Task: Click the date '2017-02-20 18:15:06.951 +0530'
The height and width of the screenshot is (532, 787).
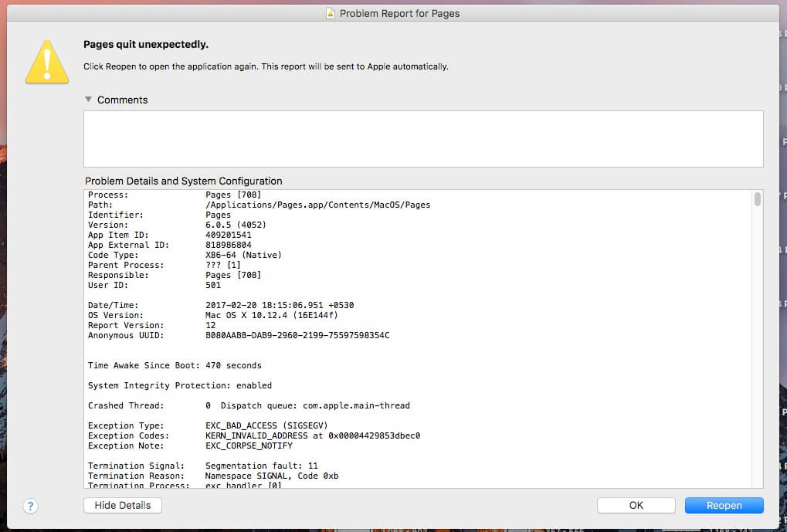Action: (x=280, y=305)
